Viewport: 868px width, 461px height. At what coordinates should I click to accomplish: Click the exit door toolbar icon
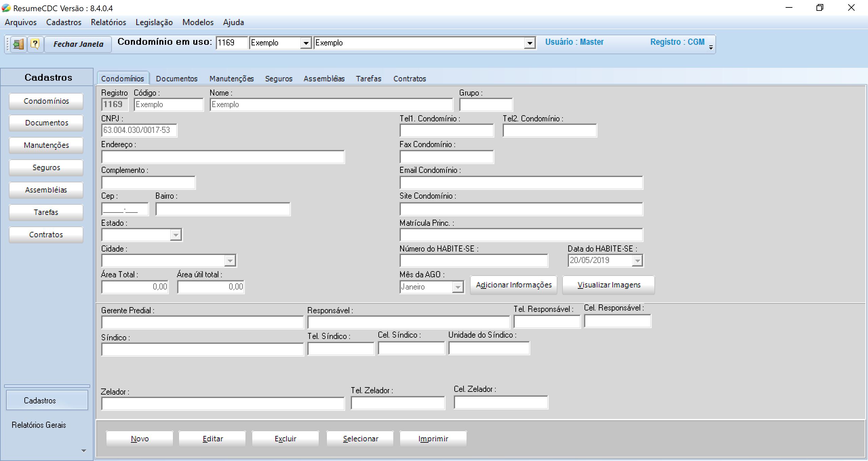point(18,44)
